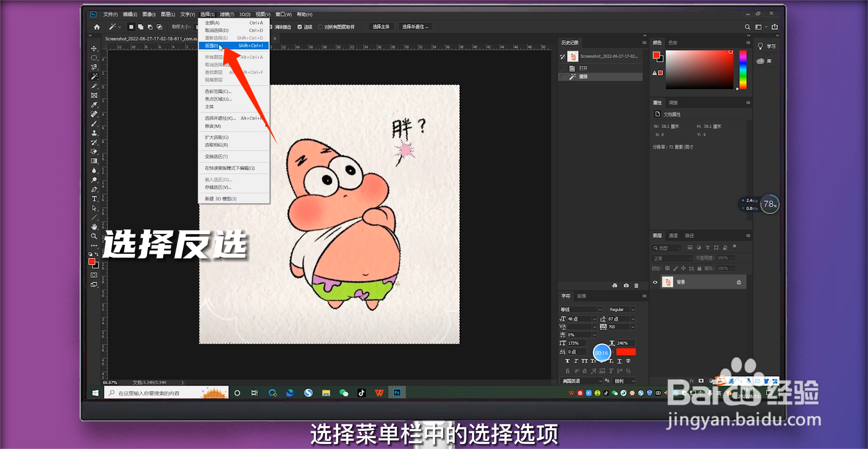Image resolution: width=868 pixels, height=449 pixels.
Task: Click the 选择并遮住 ... button
Action: (415, 27)
